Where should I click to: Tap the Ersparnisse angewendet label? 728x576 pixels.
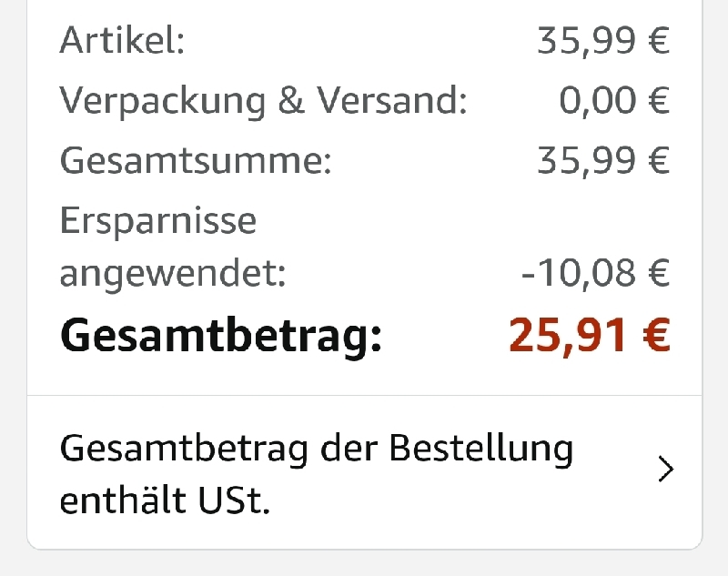[173, 247]
